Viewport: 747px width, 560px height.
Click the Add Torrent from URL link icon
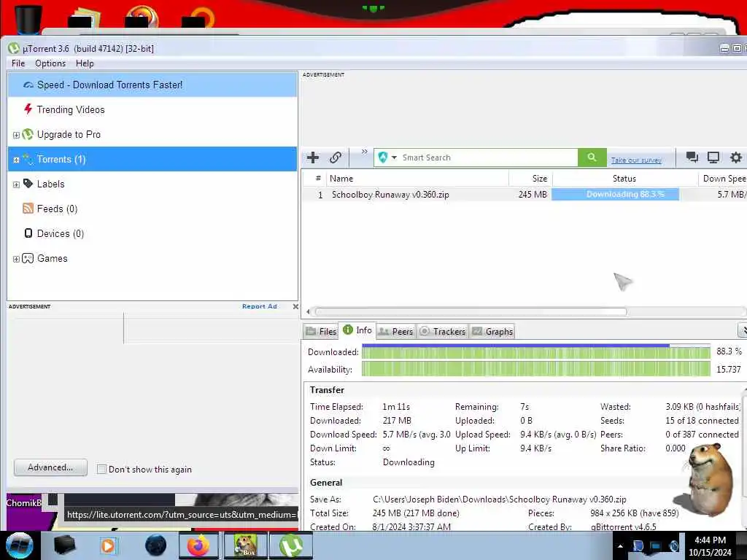coord(336,157)
